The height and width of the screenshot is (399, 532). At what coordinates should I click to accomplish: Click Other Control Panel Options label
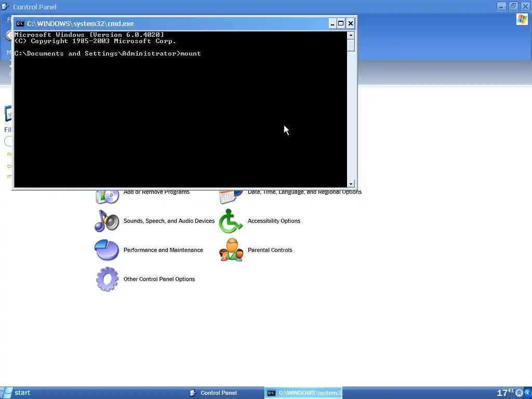pyautogui.click(x=159, y=279)
